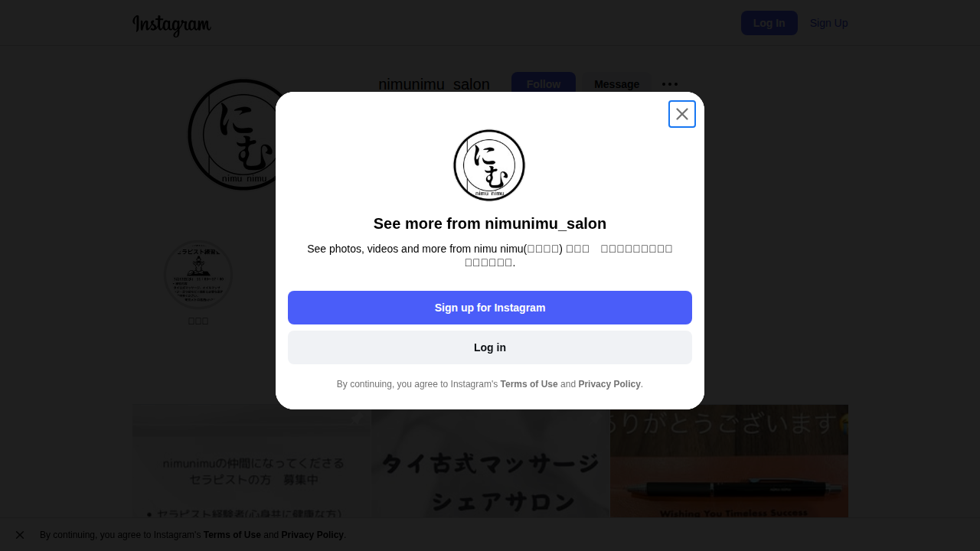Screen dimensions: 980x551
Task: Open the Sign Up link in header
Action: point(828,23)
